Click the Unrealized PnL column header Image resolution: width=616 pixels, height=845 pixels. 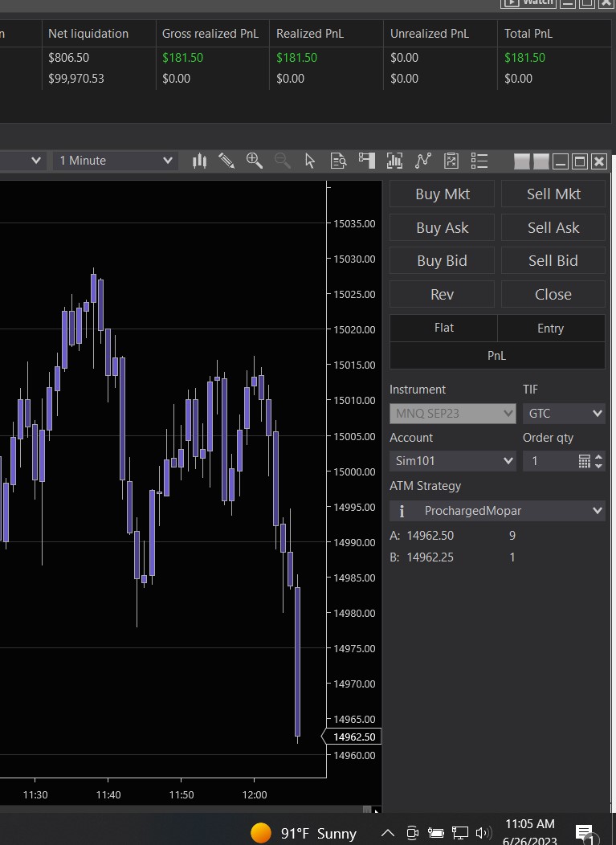(x=429, y=34)
